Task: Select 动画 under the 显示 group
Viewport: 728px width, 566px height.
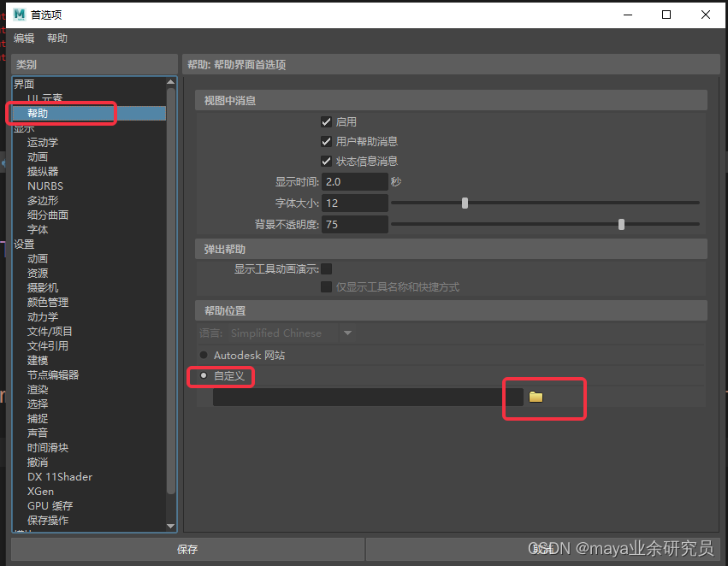Action: click(38, 156)
